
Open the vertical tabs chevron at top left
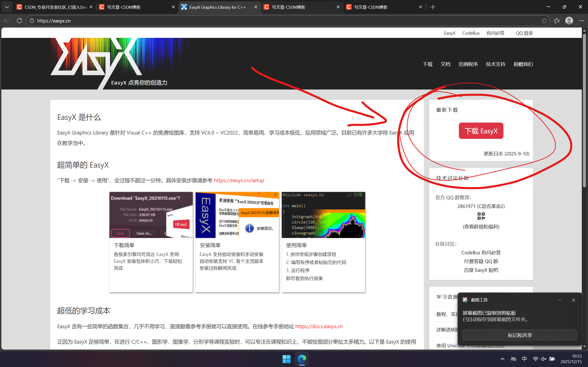pos(7,7)
